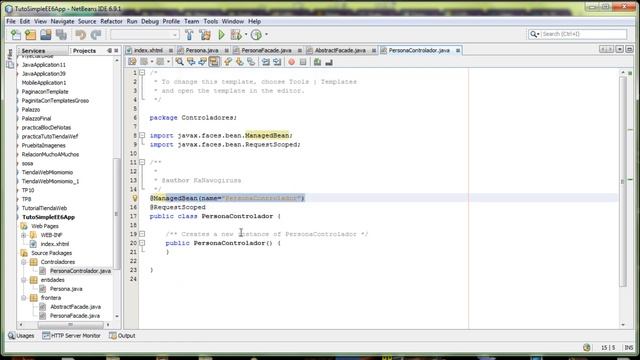Collapse the Javadoc fold at line 11

tap(142, 162)
